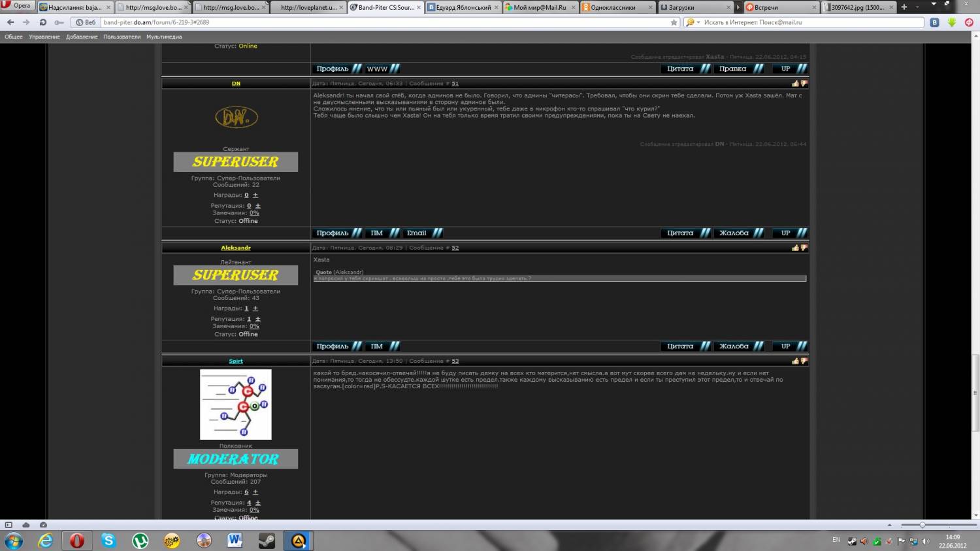The height and width of the screenshot is (551, 980).
Task: Click Профиль button in DN's post
Action: tap(338, 233)
